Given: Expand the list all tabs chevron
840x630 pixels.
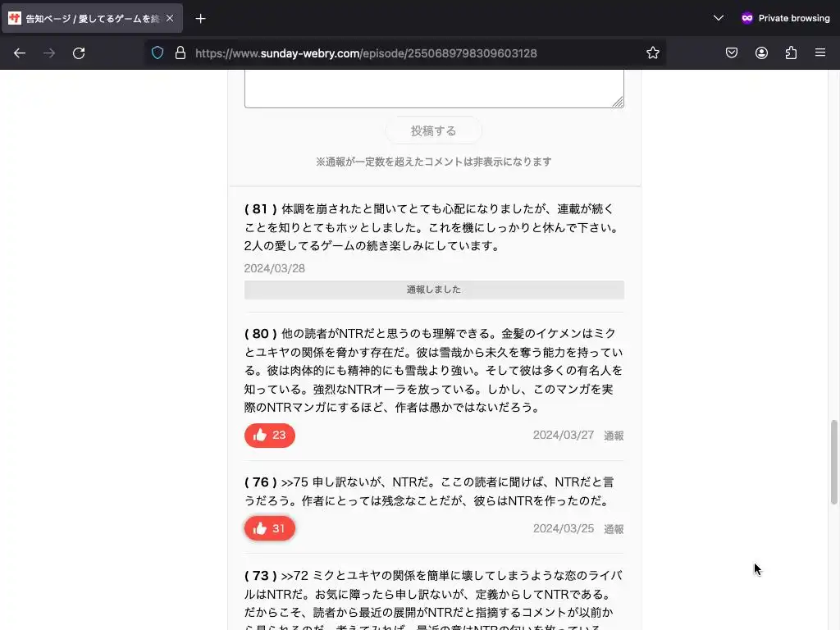Looking at the screenshot, I should tap(719, 18).
